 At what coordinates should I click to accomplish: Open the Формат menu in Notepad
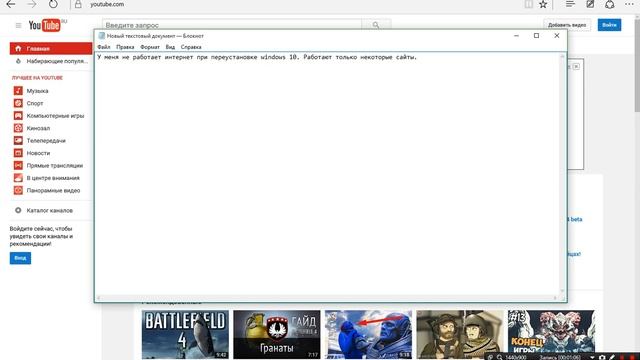150,47
